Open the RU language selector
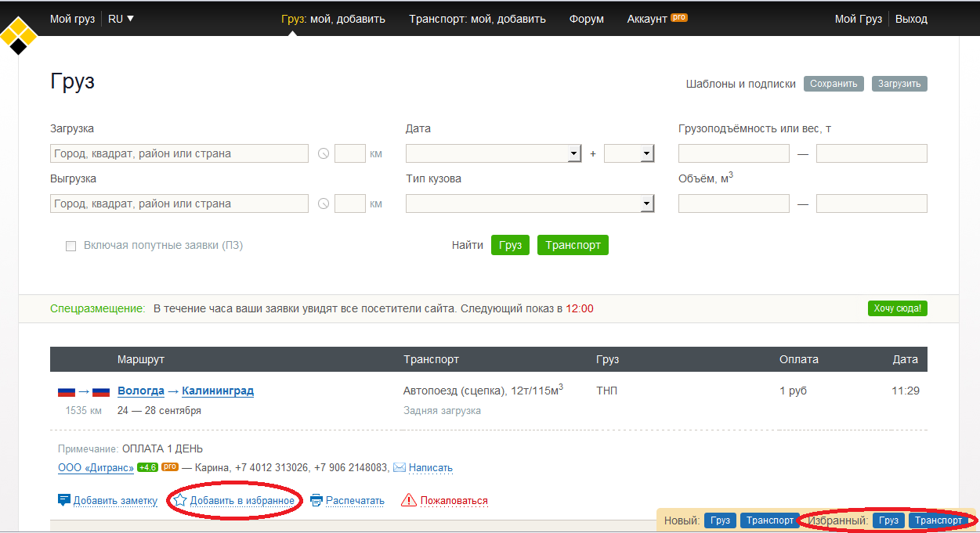Screen dimensions: 980x533 click(121, 19)
